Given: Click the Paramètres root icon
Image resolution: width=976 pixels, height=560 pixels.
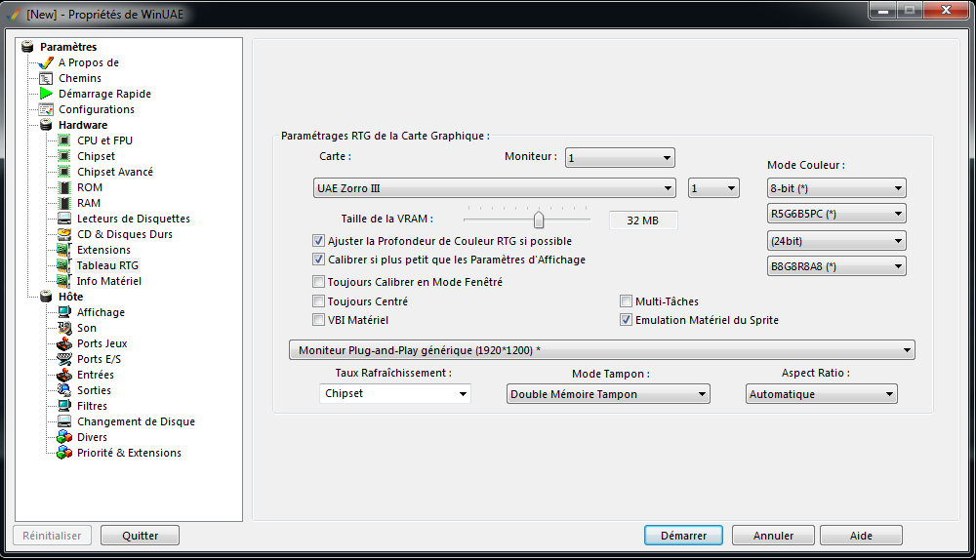Looking at the screenshot, I should click(x=27, y=47).
